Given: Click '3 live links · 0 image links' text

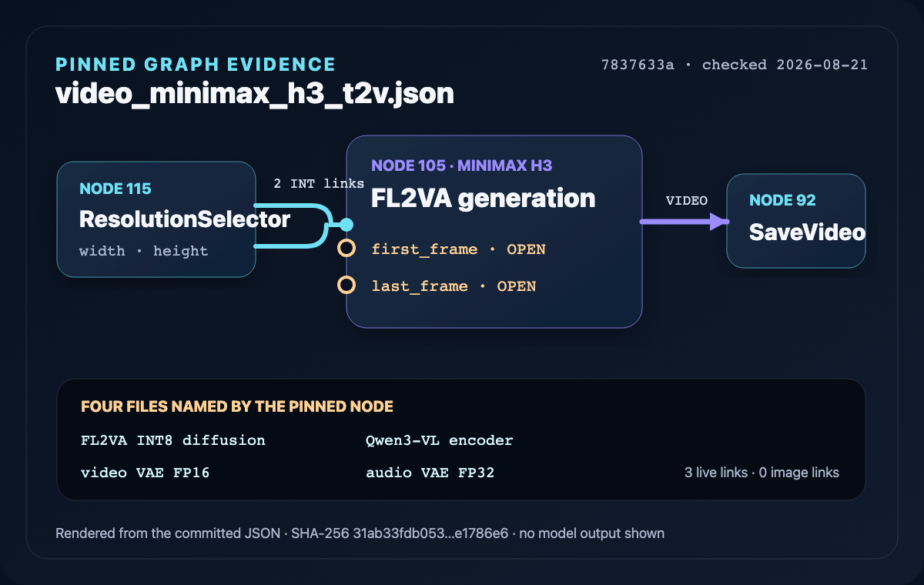Looking at the screenshot, I should coord(762,473).
